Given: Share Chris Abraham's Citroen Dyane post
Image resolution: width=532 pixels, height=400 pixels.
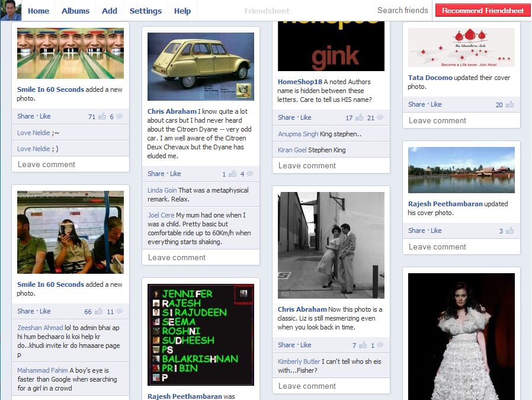Looking at the screenshot, I should click(156, 174).
